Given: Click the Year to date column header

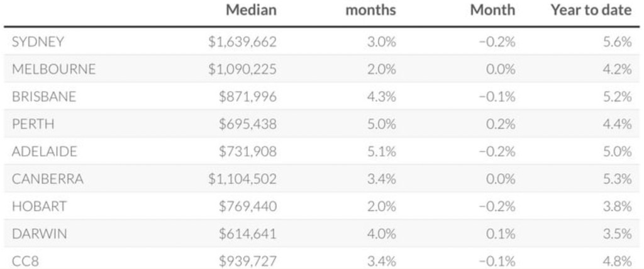Looking at the screenshot, I should 591,10.
